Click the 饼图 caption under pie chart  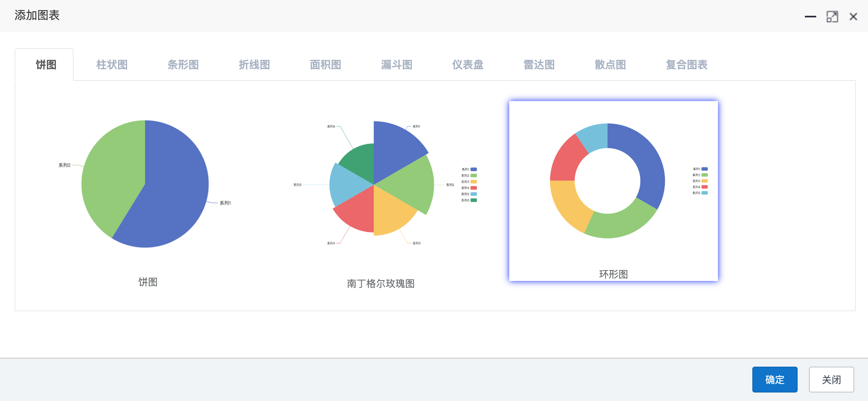point(148,282)
